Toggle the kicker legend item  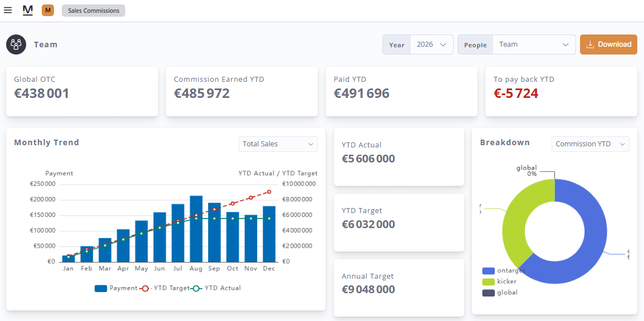(499, 282)
